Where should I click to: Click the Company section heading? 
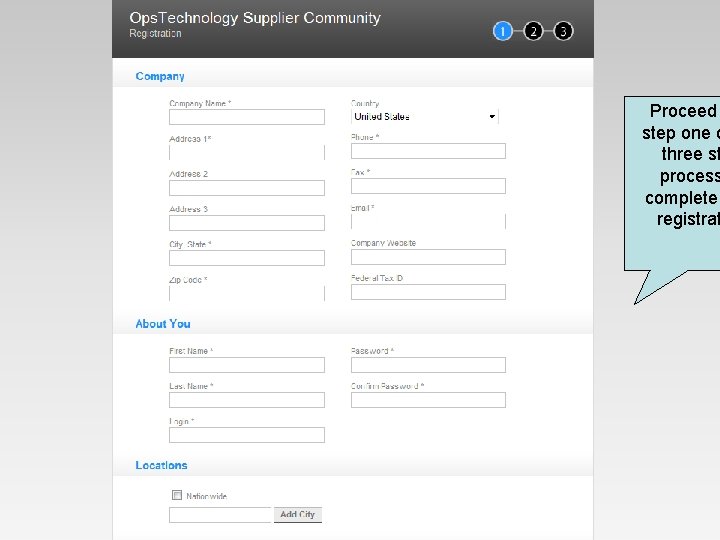tap(160, 76)
